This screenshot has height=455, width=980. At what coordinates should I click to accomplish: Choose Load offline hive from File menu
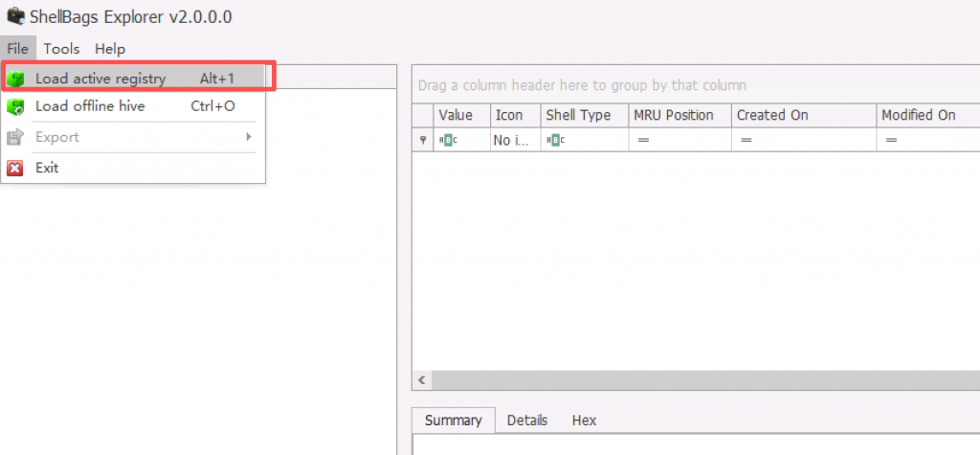pyautogui.click(x=90, y=106)
